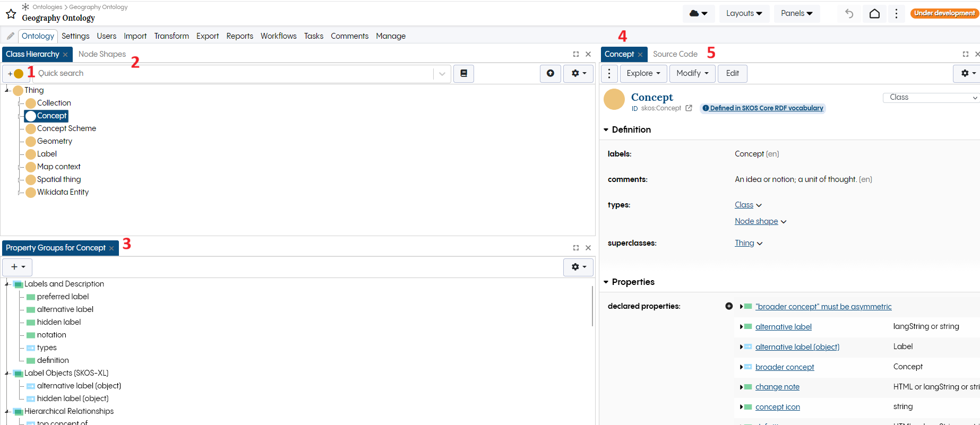Screen dimensions: 980x425
Task: Click the add class plus button
Action: click(16, 73)
